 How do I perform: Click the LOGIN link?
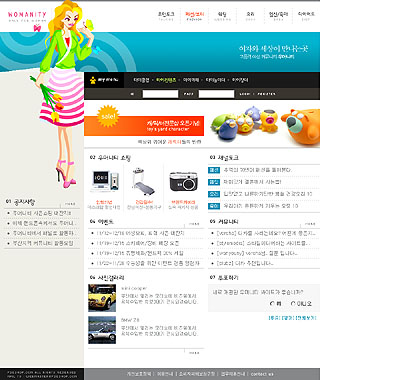click(x=245, y=94)
